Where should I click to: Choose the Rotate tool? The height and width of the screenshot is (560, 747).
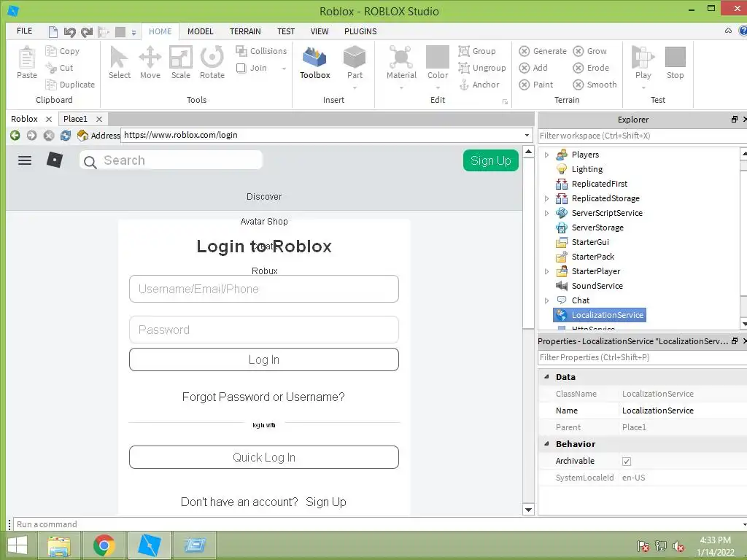pos(212,63)
